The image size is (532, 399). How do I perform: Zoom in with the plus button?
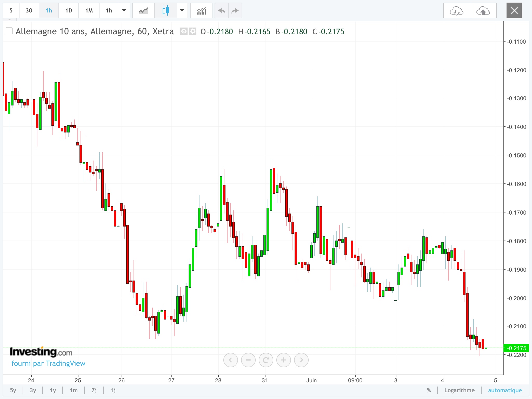(x=283, y=360)
